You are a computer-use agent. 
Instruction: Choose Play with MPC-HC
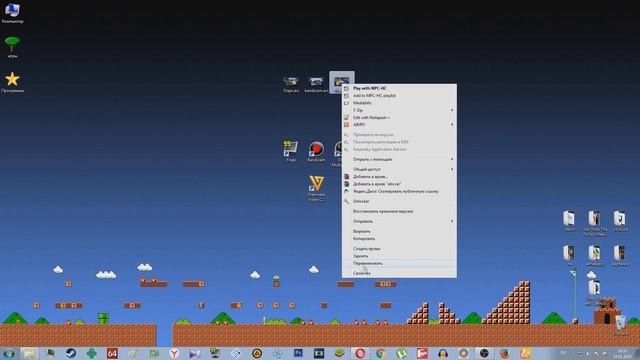pyautogui.click(x=399, y=88)
